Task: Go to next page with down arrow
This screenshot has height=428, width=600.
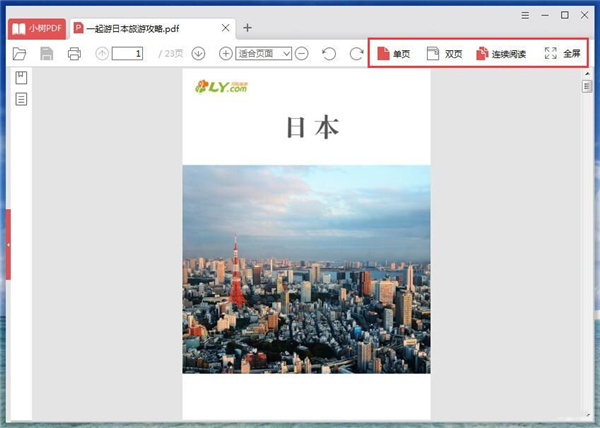Action: click(x=198, y=54)
